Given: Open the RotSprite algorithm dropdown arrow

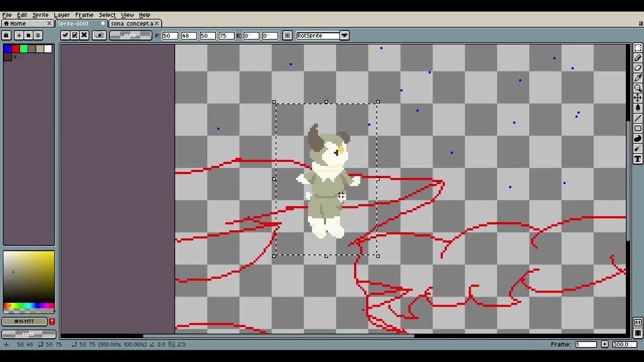Looking at the screenshot, I should click(x=344, y=36).
